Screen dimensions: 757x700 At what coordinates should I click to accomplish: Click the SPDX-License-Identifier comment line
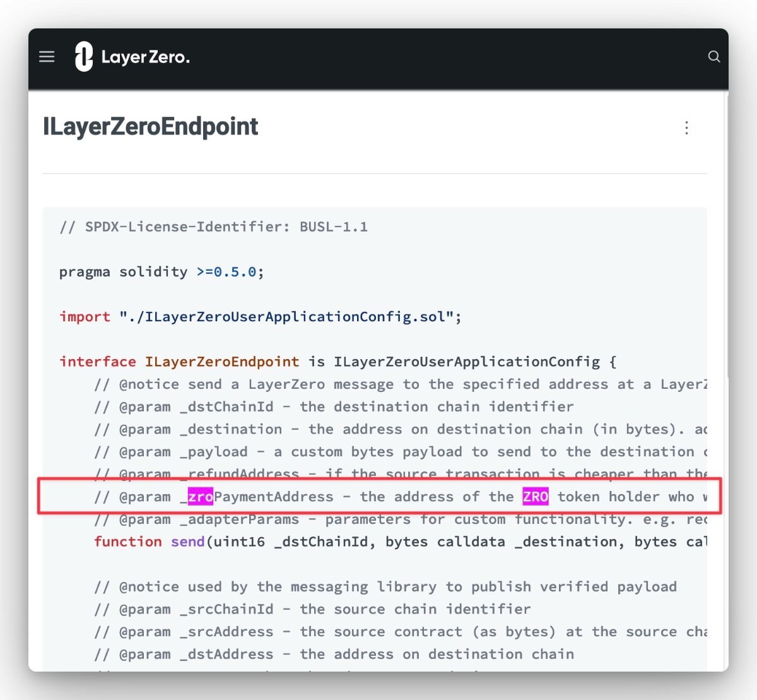tap(213, 227)
